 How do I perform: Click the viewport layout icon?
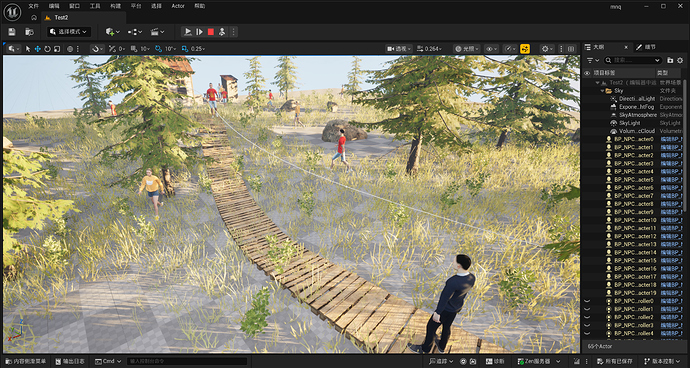pyautogui.click(x=571, y=49)
